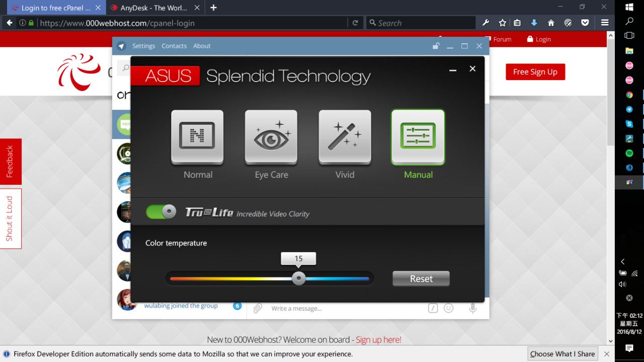Open Firefox developer tools wrench icon

[x=486, y=23]
